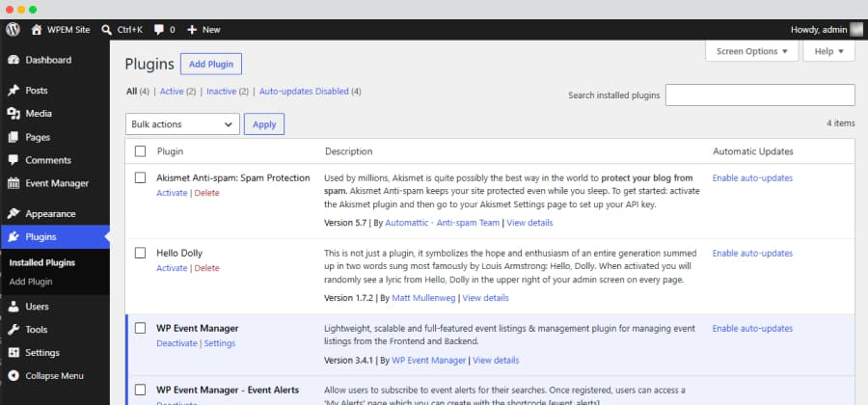Click Howdy, admin account menu
868x405 pixels.
click(819, 30)
